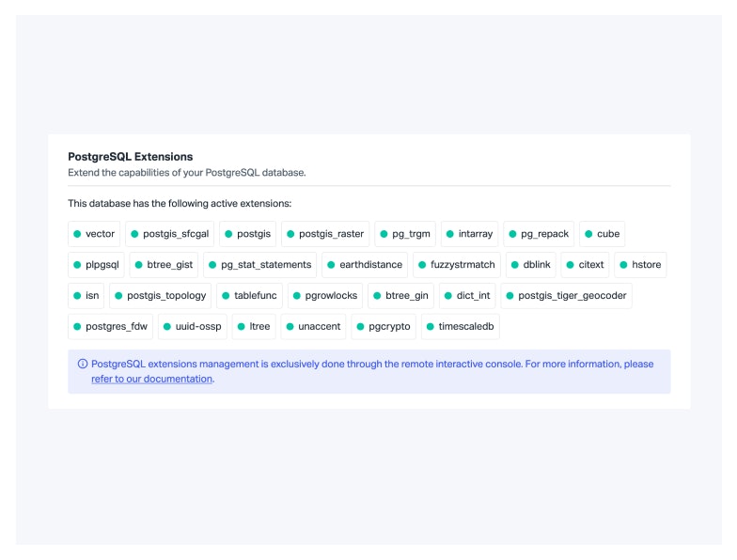737x560 pixels.
Task: Click the postgres_fdw extension badge
Action: pos(110,327)
